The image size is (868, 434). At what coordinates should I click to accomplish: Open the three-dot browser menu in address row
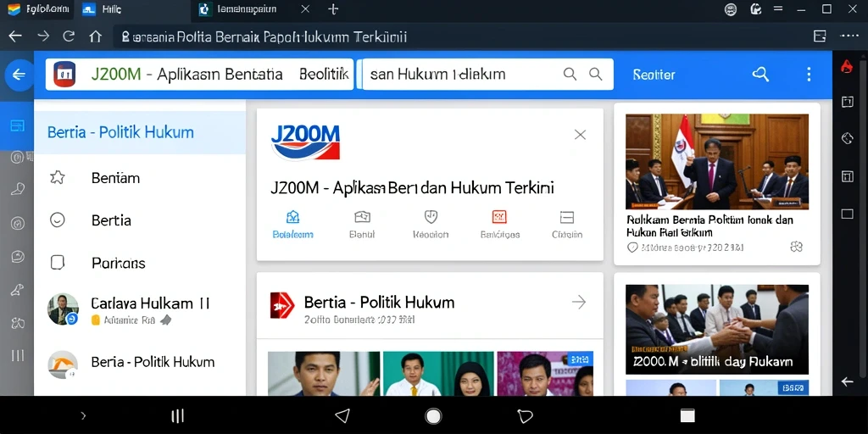pos(849,36)
